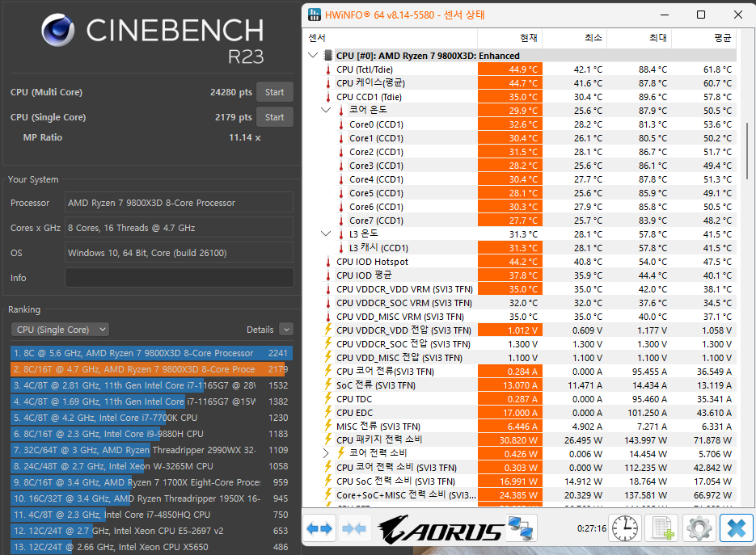Start the CPU (Single Core) test
The height and width of the screenshot is (555, 756).
tap(274, 117)
